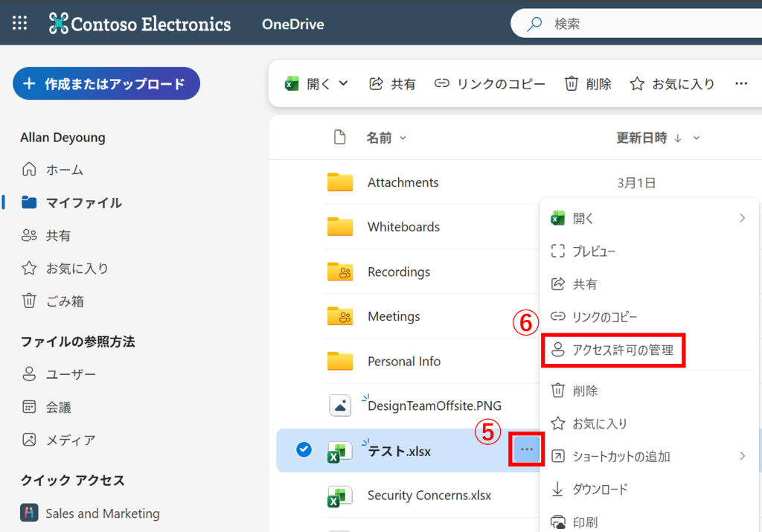The width and height of the screenshot is (762, 532).
Task: Go to ごみ箱 in the sidebar
Action: pos(65,301)
